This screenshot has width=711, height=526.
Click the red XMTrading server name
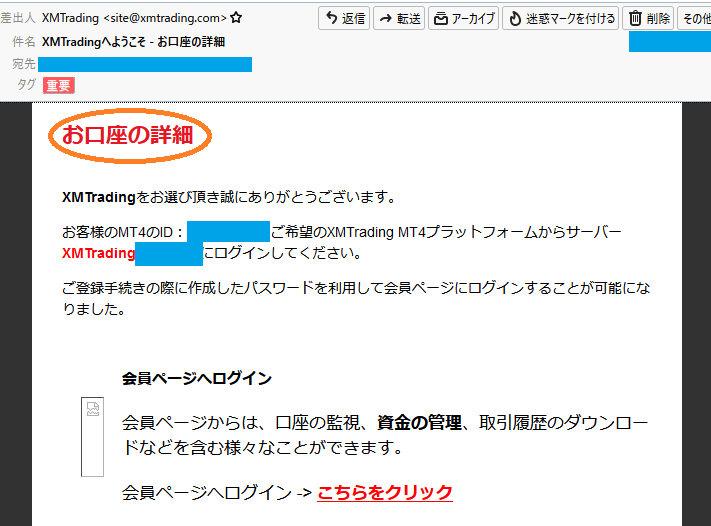(x=98, y=253)
